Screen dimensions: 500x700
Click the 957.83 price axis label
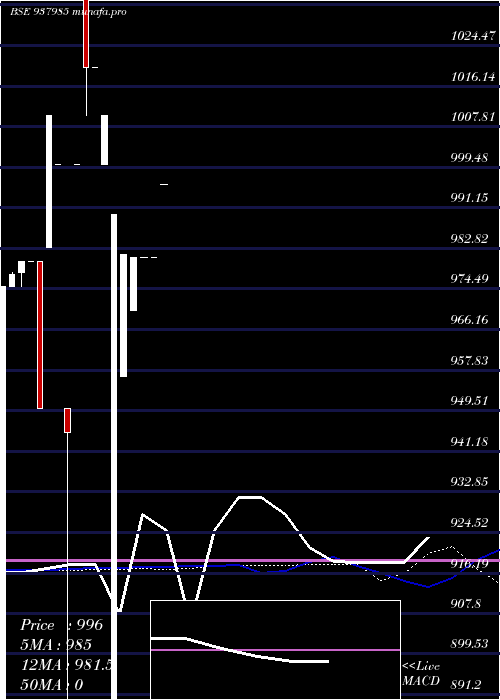pyautogui.click(x=469, y=360)
